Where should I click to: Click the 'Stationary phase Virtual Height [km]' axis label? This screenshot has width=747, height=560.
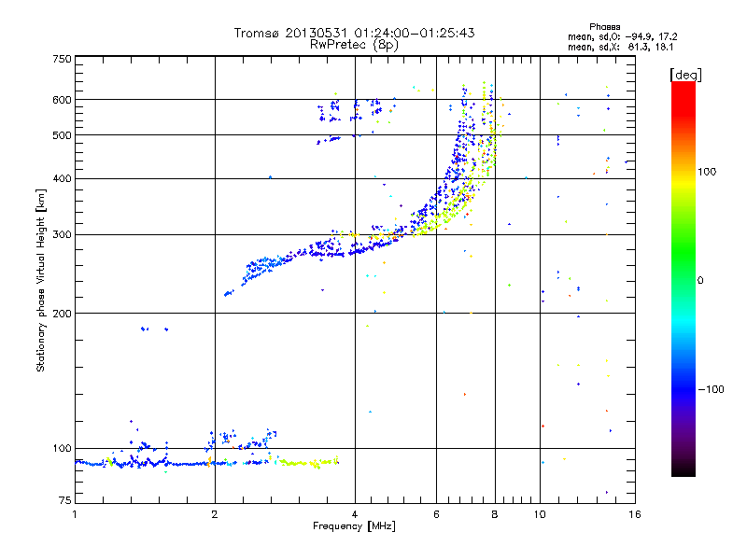click(x=40, y=281)
